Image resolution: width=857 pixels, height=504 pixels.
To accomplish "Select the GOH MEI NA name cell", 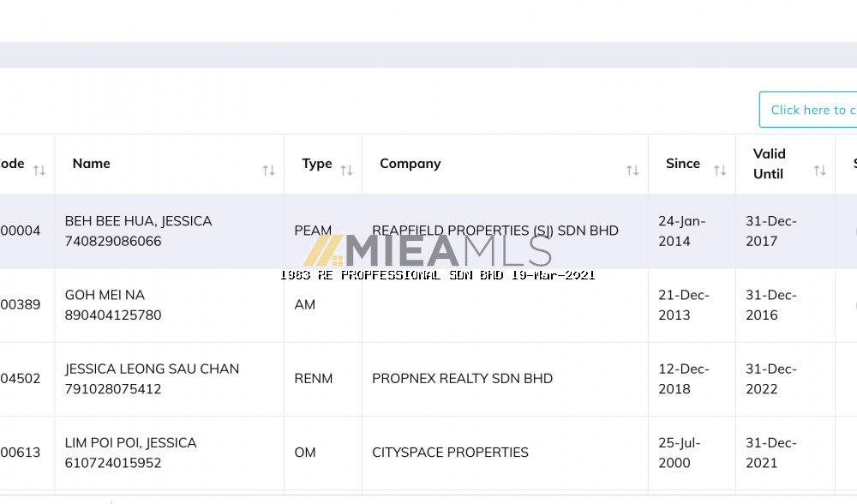I will click(112, 304).
